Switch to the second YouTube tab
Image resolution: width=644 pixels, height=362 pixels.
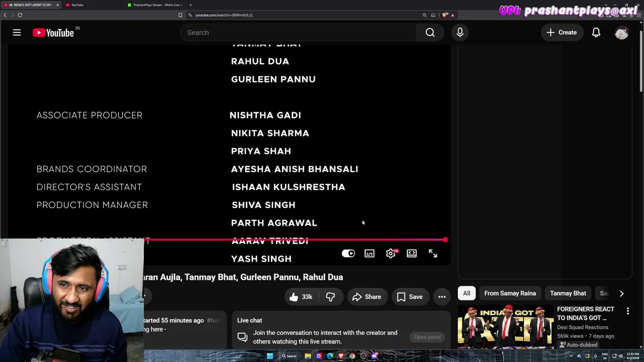[92, 5]
